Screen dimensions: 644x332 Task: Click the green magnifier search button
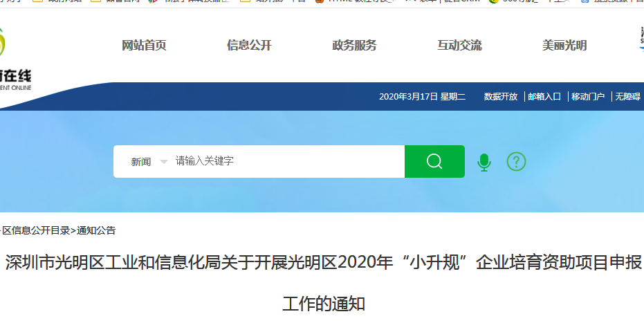(x=434, y=161)
